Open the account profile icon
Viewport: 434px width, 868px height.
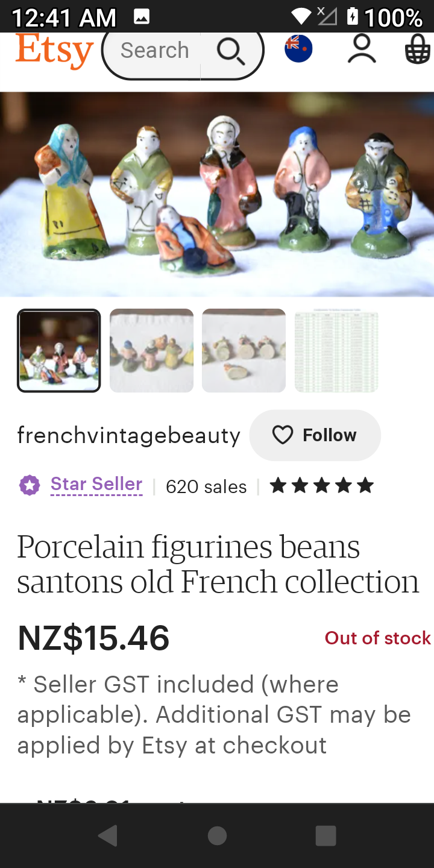coord(362,49)
